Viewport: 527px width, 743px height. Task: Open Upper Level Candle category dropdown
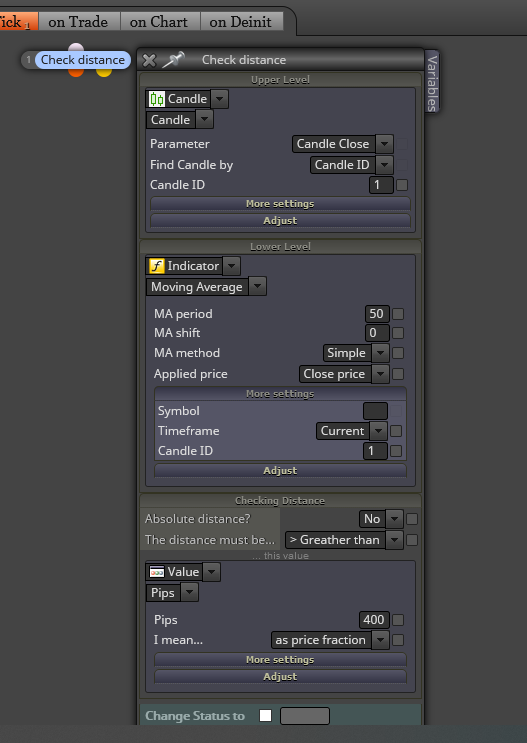click(x=219, y=99)
